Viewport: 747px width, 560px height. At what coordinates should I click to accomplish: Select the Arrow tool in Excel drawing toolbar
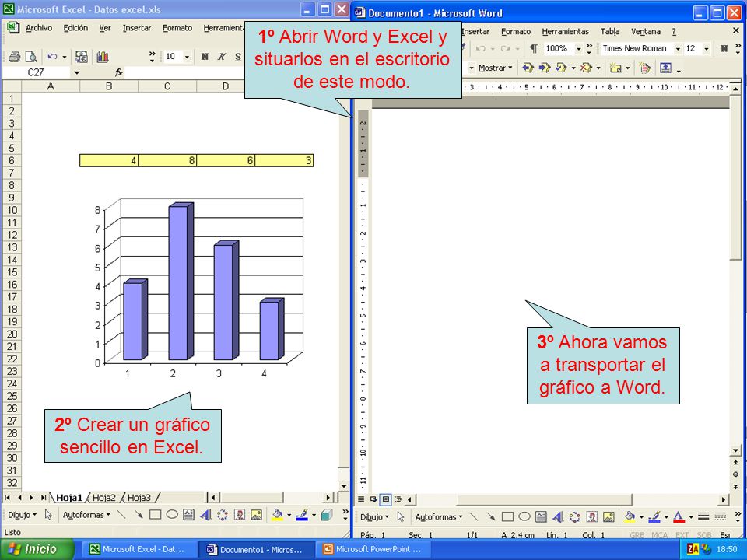[x=139, y=515]
